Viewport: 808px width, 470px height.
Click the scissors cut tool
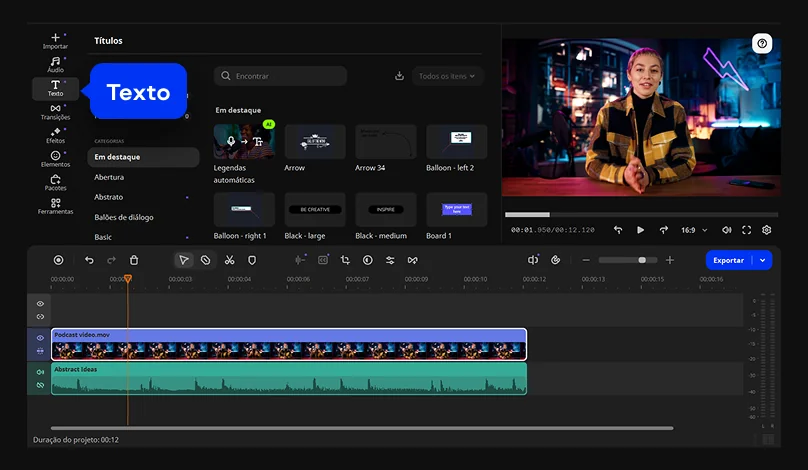coord(229,260)
